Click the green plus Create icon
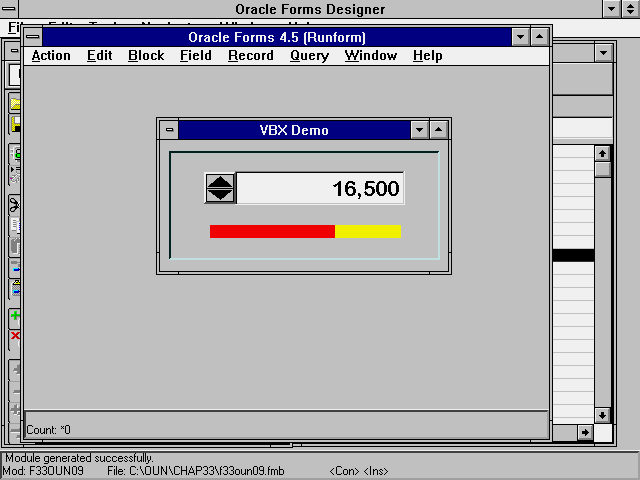Viewport: 640px width, 480px height. pos(15,316)
